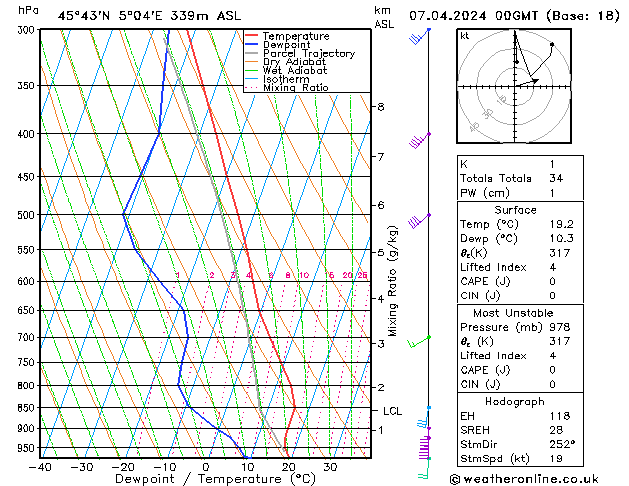Click the '550' pressure level label
This screenshot has height=486, width=629.
click(28, 250)
